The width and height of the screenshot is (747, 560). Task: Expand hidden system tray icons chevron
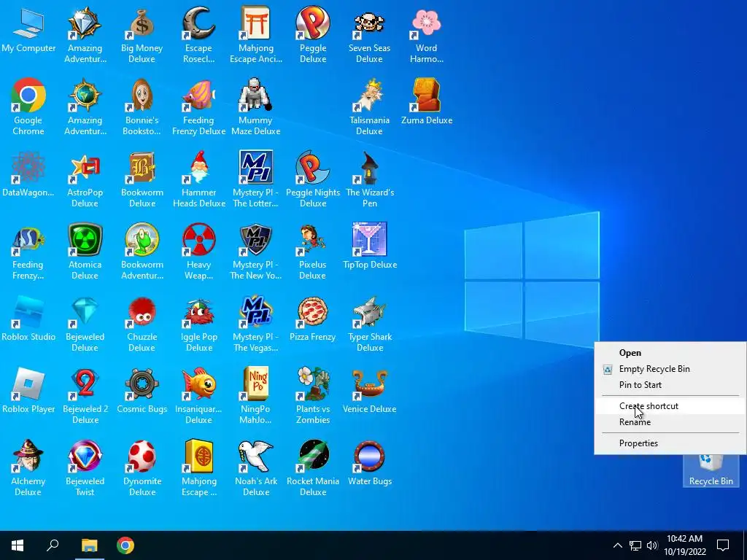tap(617, 545)
